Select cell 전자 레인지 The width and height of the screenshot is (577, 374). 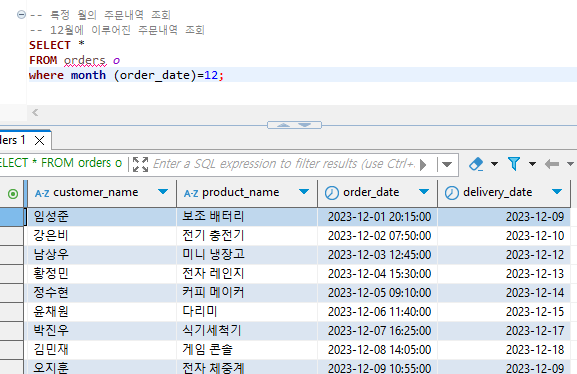point(247,274)
